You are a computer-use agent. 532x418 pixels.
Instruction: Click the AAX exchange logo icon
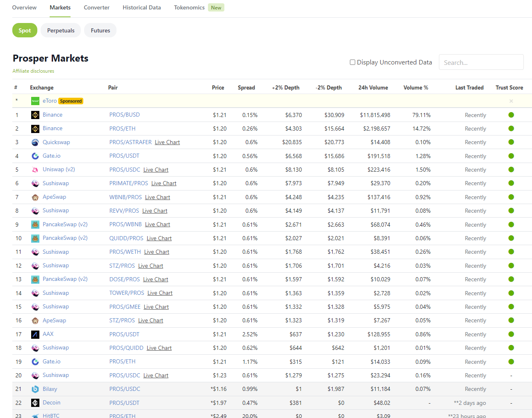click(x=35, y=334)
